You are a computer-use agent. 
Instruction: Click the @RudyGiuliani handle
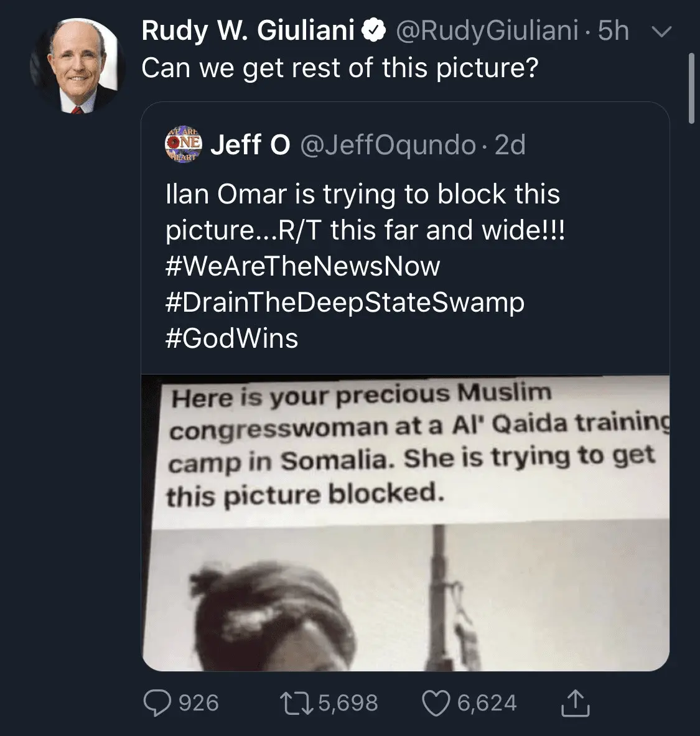[x=487, y=31]
